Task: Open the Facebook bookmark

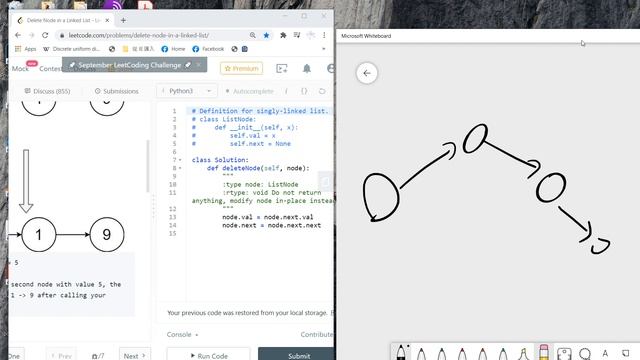Action: (208, 49)
